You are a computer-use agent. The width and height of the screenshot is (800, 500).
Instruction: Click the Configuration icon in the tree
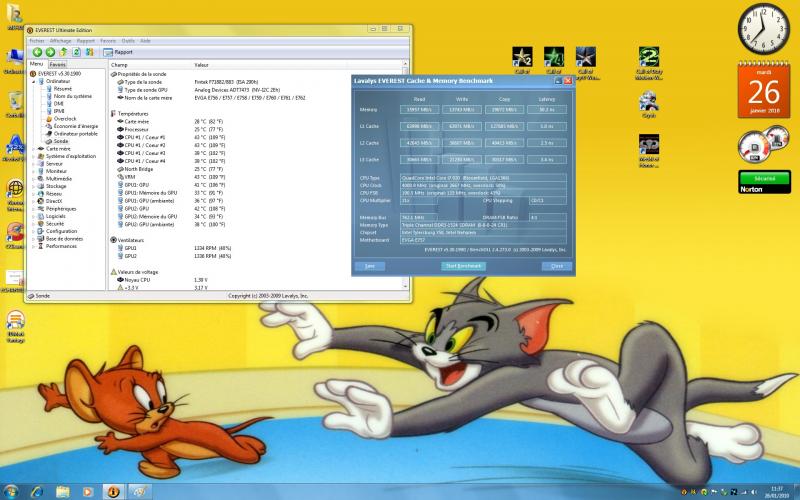click(41, 231)
